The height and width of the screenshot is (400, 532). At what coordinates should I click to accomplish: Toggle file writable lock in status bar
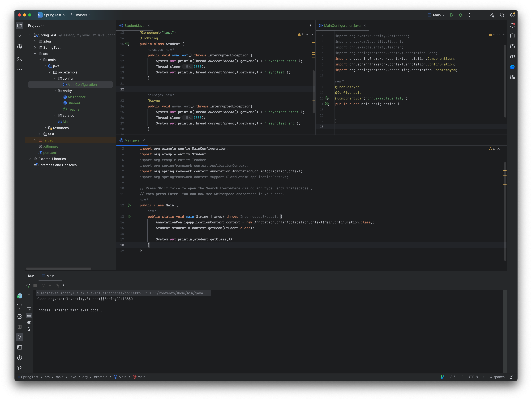(511, 377)
